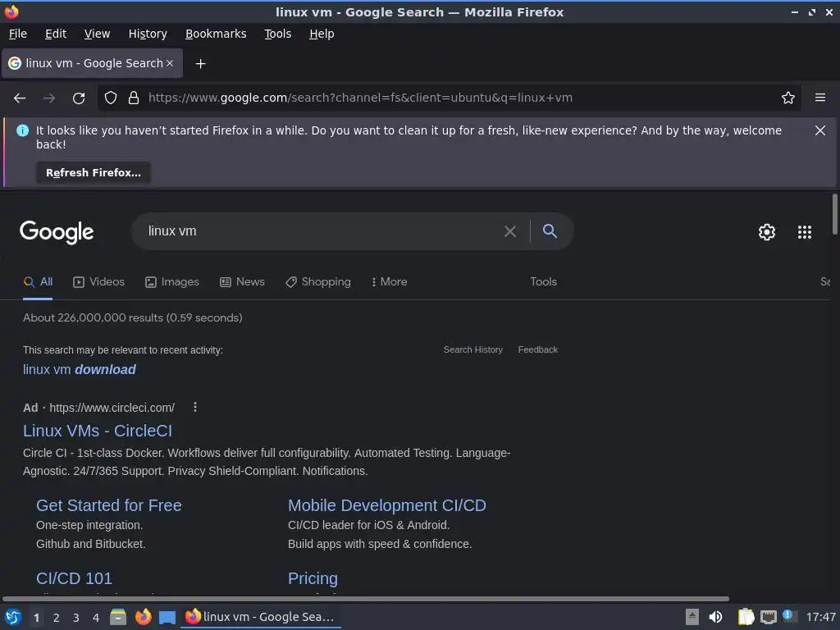Select the Firefox window taskbar entry
840x630 pixels.
click(261, 617)
